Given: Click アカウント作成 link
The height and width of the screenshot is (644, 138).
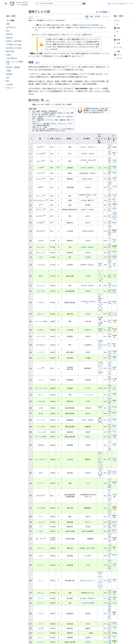Looking at the screenshot, I should [117, 4].
